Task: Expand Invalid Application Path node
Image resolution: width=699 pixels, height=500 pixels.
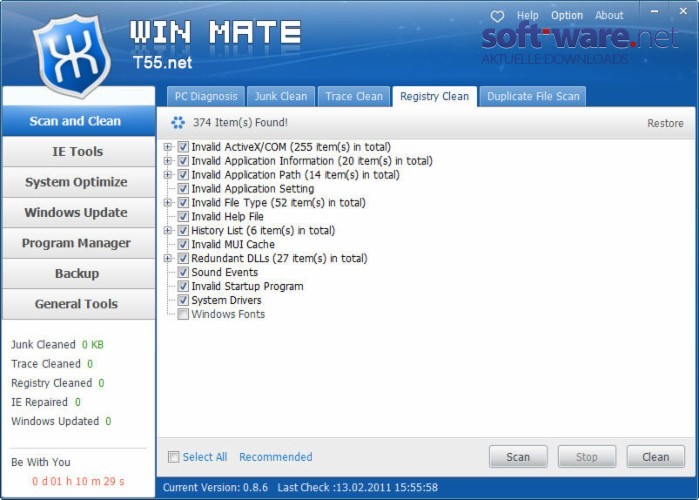Action: [x=168, y=175]
